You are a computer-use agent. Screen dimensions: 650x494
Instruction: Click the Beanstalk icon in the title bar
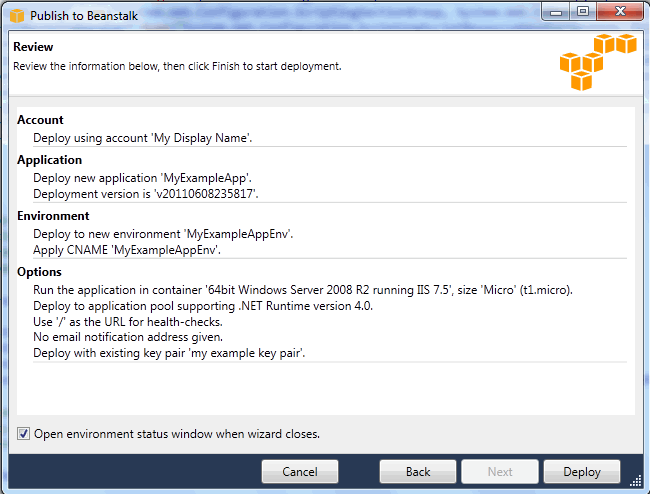[17, 15]
